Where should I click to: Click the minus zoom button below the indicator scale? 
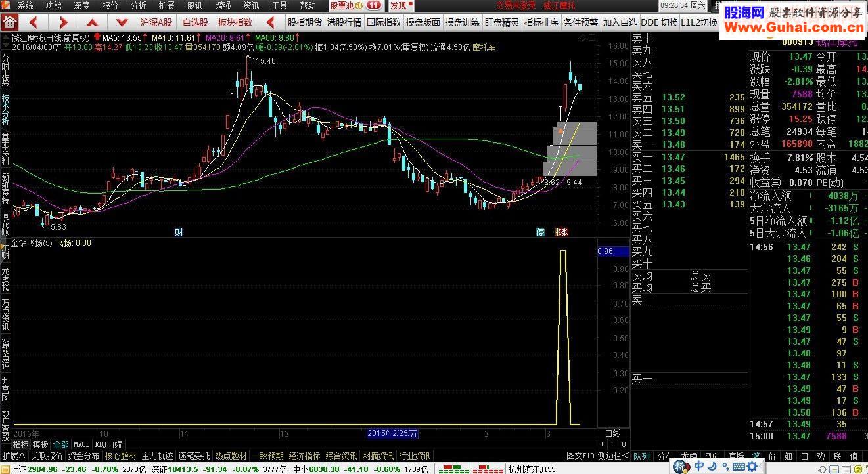[x=614, y=445]
